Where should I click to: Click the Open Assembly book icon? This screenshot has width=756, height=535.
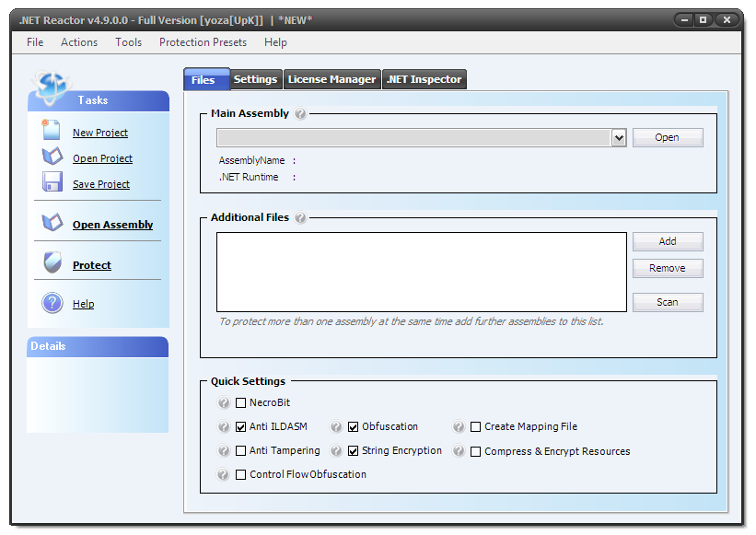coord(52,222)
